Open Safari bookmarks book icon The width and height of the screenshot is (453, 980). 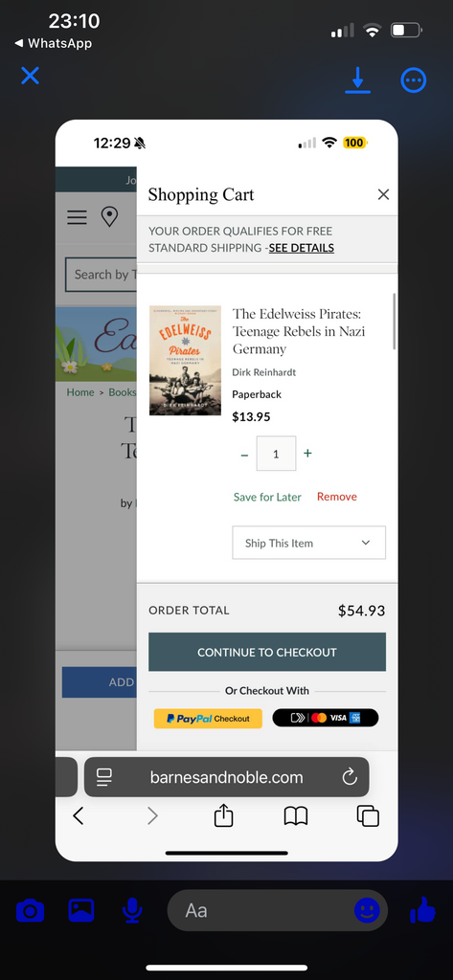click(296, 815)
